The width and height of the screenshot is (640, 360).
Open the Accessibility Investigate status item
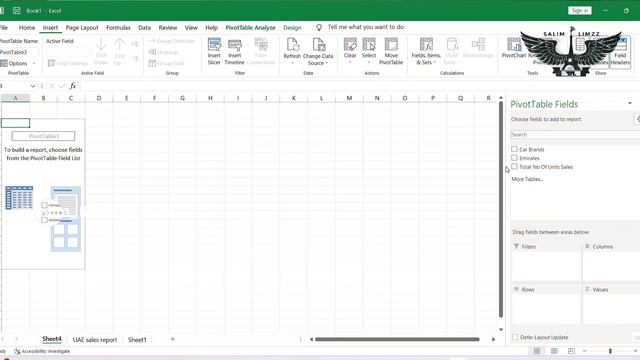tap(42, 351)
